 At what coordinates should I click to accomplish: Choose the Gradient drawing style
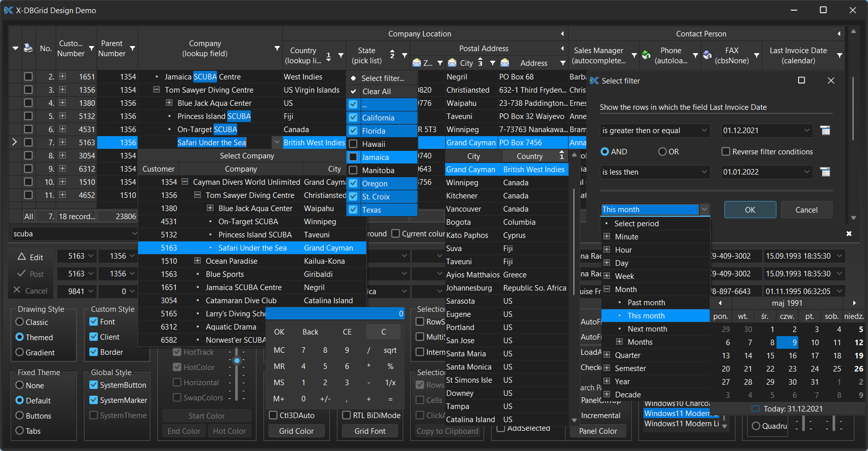(20, 352)
